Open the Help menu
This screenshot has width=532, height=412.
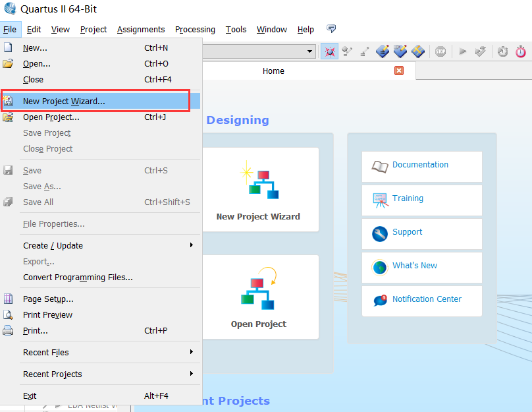[x=306, y=30]
